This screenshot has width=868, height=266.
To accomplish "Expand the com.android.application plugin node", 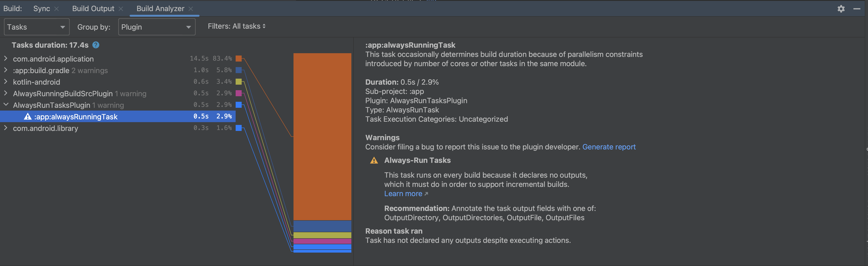I will point(6,59).
